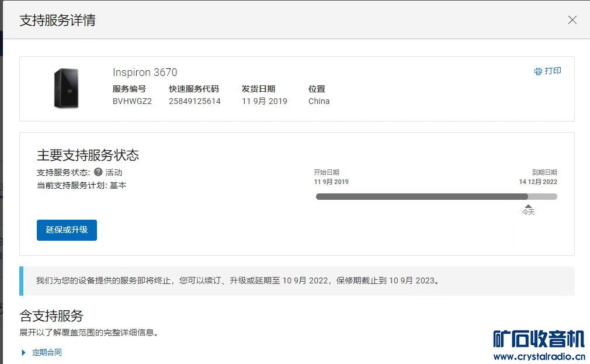Click the 当前支持服务计划: 基本 line

81,185
